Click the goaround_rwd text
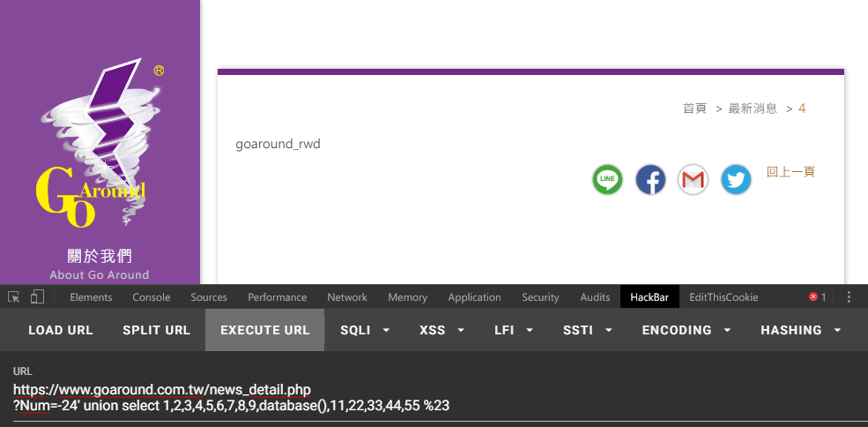868x427 pixels. tap(278, 144)
